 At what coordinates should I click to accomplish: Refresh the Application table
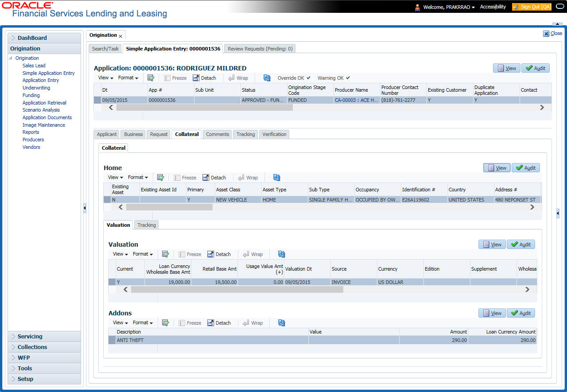coord(267,78)
